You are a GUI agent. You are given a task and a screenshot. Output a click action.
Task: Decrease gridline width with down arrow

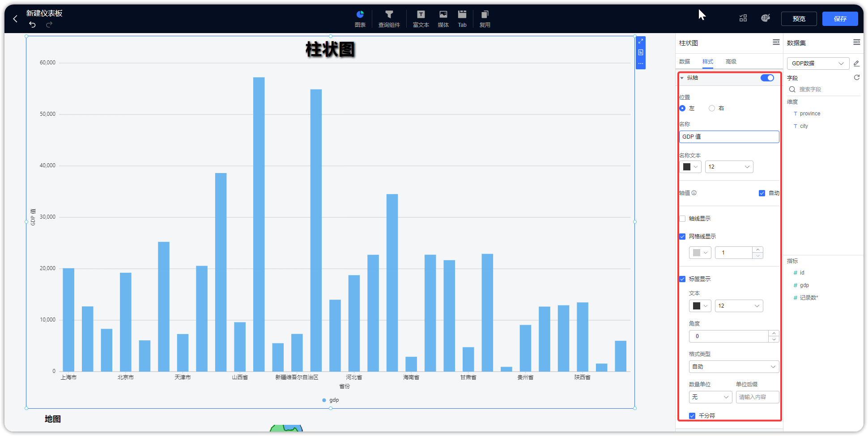click(x=757, y=256)
